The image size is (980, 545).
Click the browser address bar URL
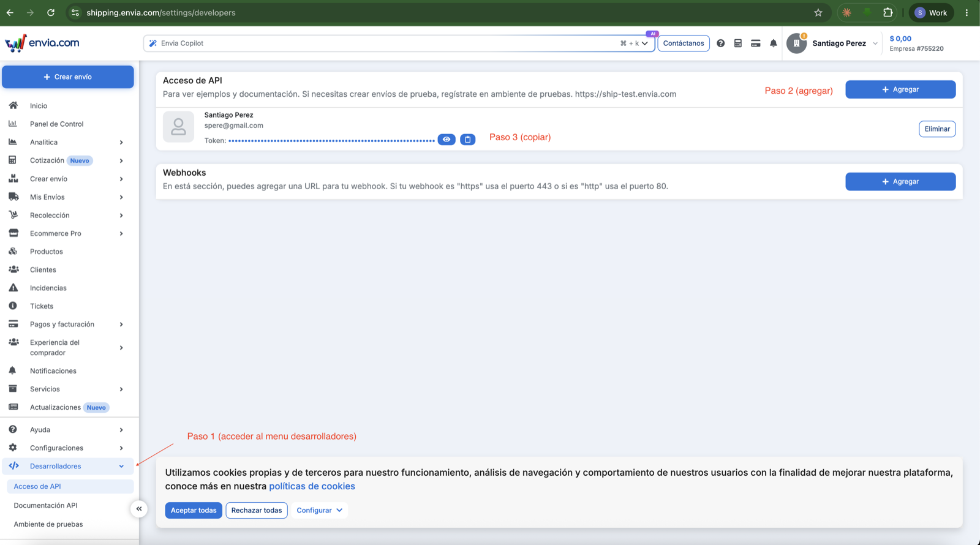click(x=161, y=12)
